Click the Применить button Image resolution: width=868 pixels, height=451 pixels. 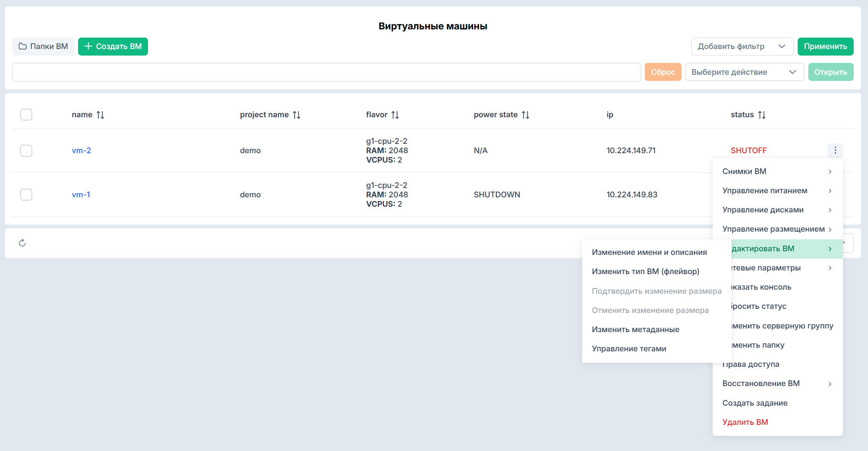click(x=825, y=47)
